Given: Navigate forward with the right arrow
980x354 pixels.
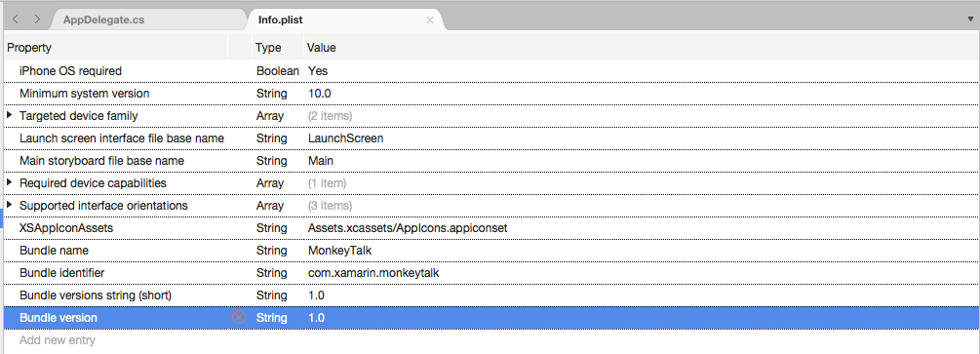Looking at the screenshot, I should pos(37,20).
